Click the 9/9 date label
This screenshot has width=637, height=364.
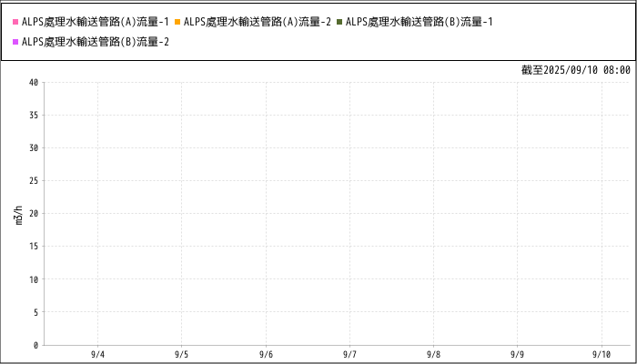pyautogui.click(x=517, y=355)
